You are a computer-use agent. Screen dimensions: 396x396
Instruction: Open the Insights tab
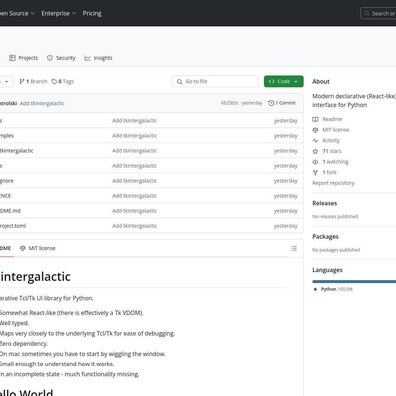[x=98, y=58]
